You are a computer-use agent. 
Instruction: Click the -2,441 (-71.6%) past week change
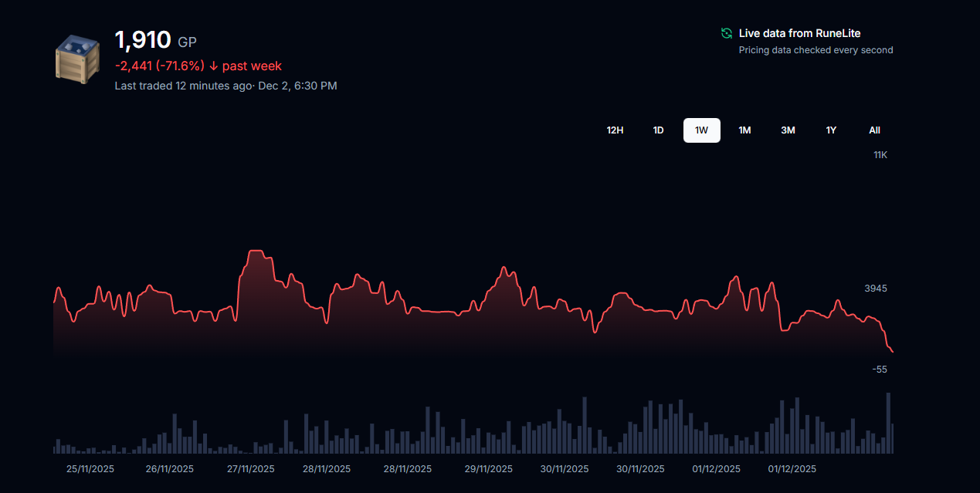coord(198,66)
